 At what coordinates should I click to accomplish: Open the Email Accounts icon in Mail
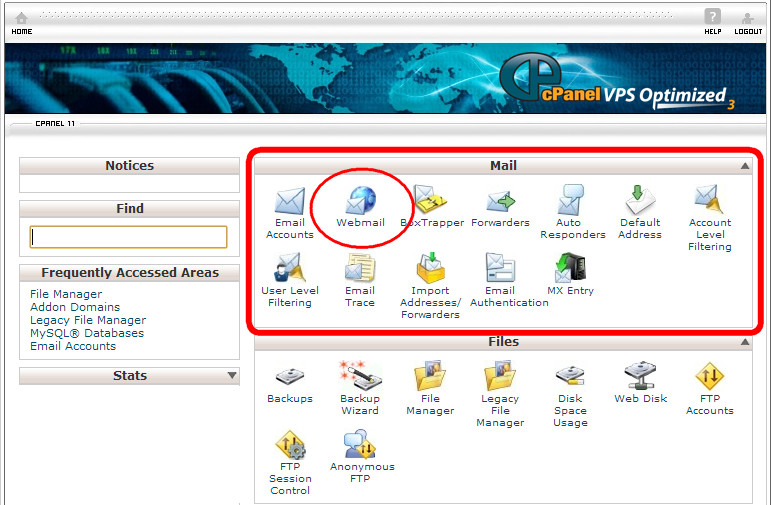click(290, 201)
